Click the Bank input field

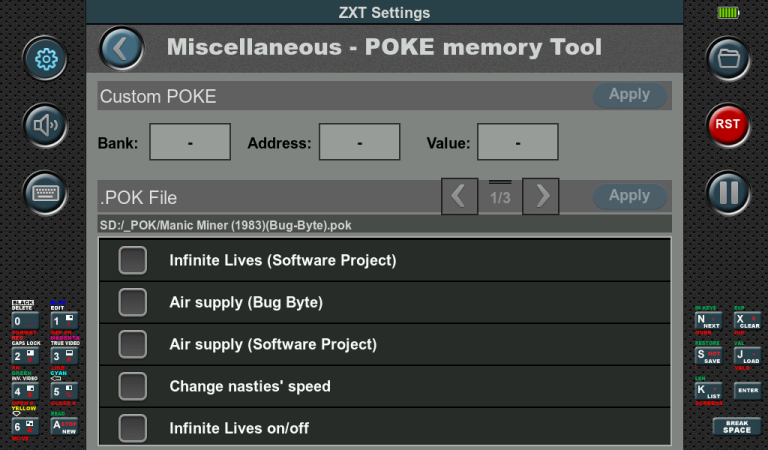click(x=190, y=143)
